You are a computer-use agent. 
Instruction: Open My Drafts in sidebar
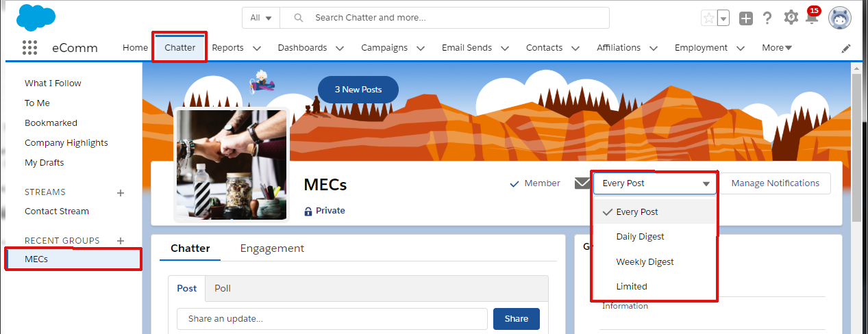pos(45,163)
